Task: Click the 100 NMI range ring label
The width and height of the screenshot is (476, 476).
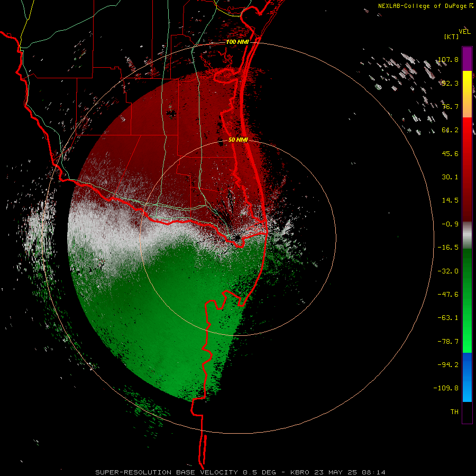Action: pos(237,42)
